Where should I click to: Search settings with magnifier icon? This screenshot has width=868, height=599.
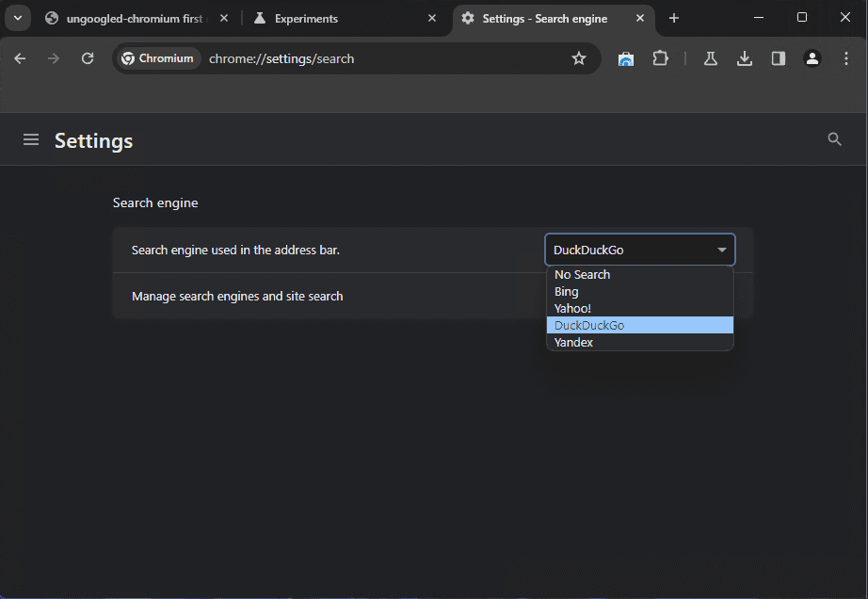(x=834, y=139)
